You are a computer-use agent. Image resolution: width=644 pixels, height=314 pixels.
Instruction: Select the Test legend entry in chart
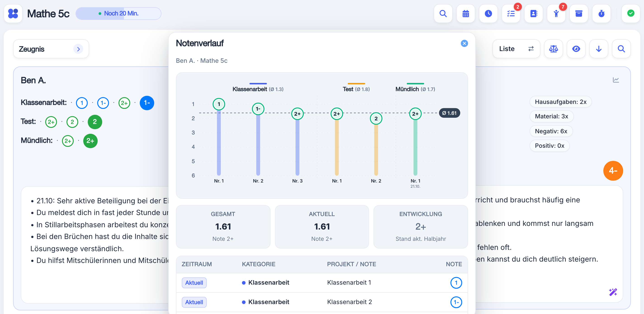click(356, 88)
